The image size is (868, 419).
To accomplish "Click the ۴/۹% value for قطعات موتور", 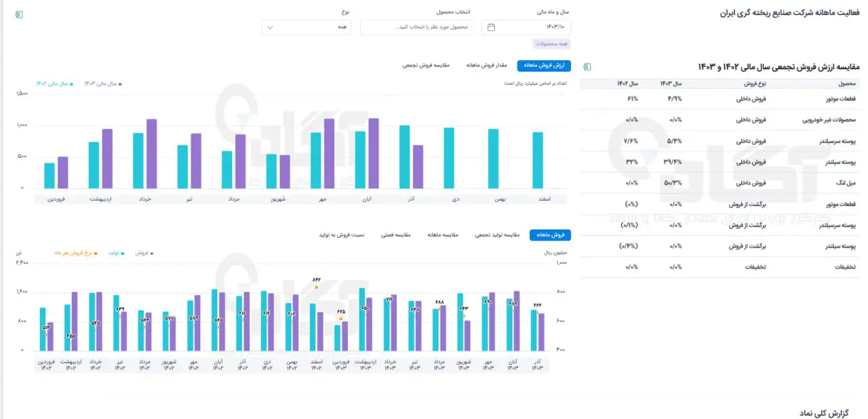I will 675,99.
